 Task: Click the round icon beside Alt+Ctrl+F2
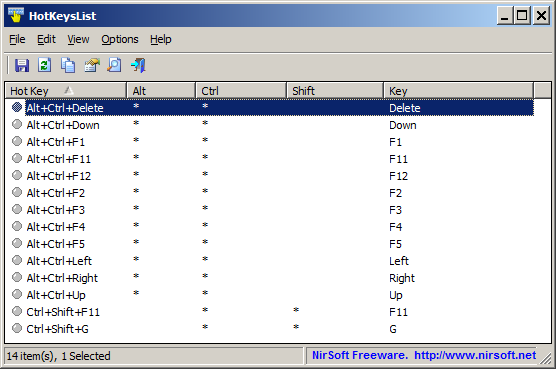click(x=17, y=192)
